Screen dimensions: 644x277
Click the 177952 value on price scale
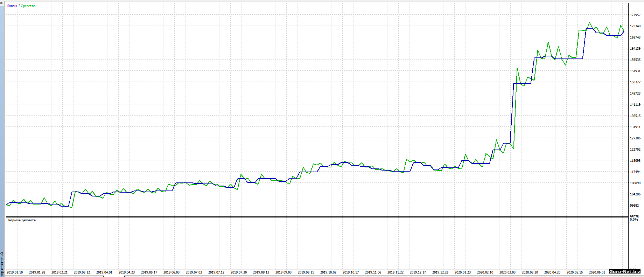tap(635, 15)
